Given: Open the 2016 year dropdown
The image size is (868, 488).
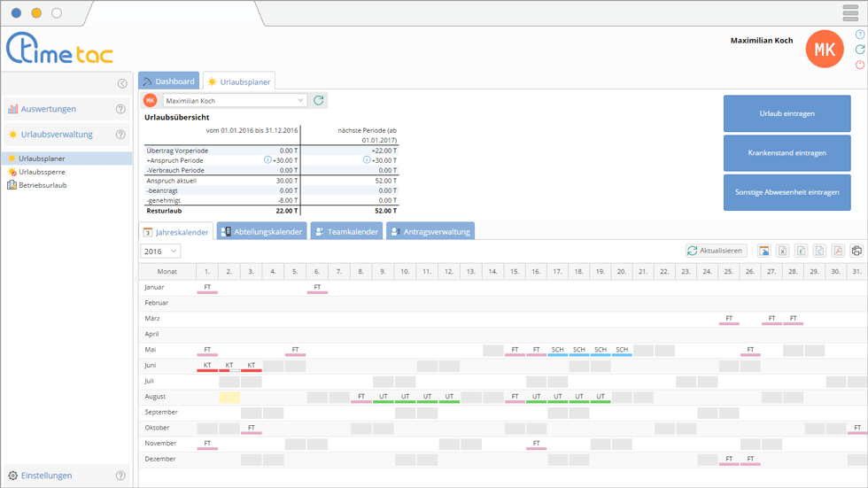Looking at the screenshot, I should coord(160,252).
